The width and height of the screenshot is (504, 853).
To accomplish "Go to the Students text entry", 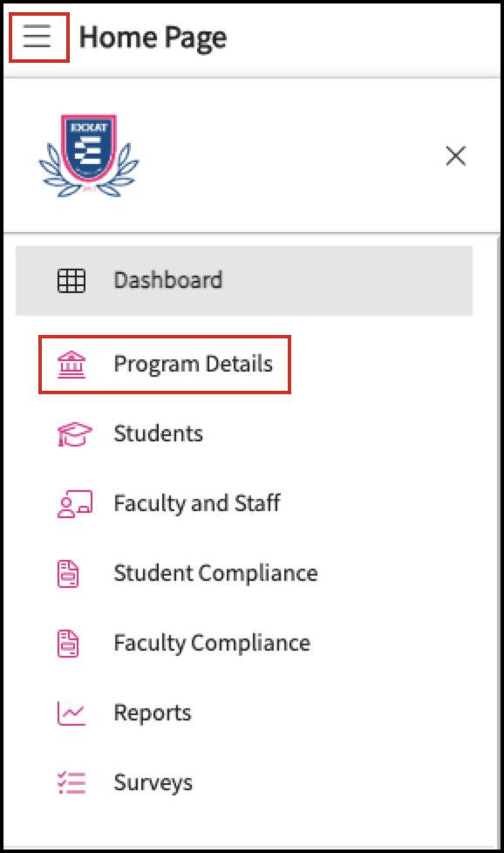I will click(158, 433).
